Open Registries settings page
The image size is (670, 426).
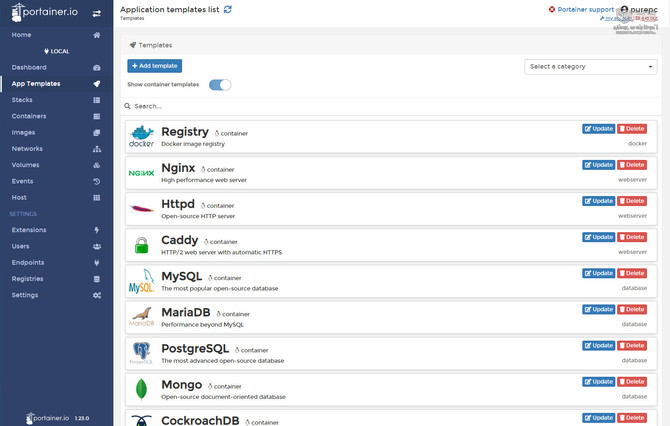coord(28,279)
